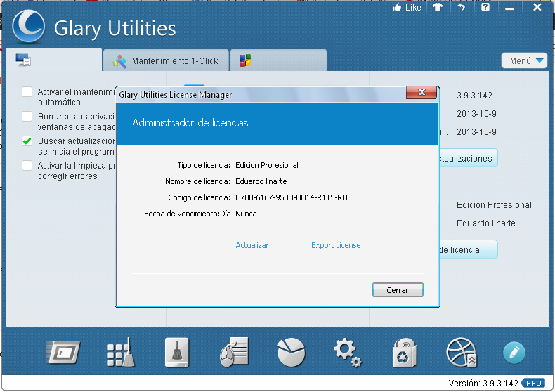Open the skins t-shirt icon

(438, 7)
